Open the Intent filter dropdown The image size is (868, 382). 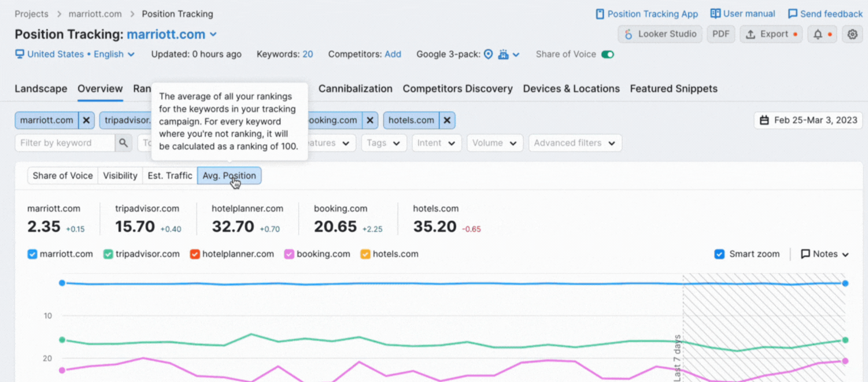click(x=436, y=143)
